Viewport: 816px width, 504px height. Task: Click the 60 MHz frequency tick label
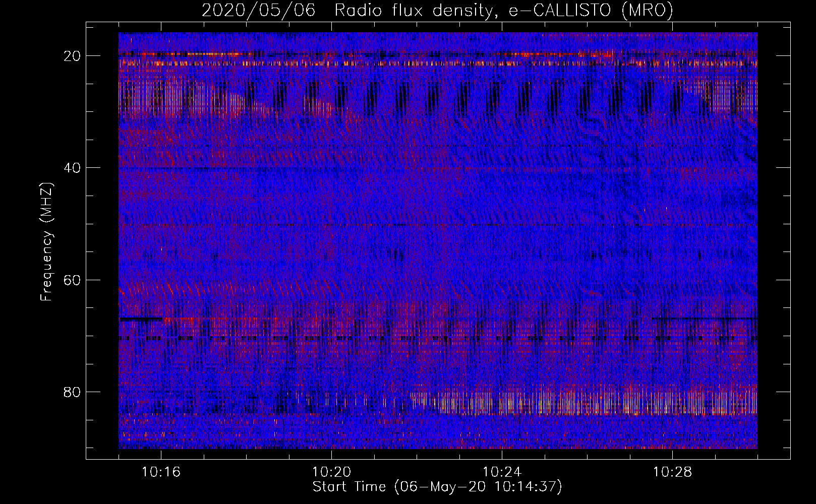(73, 280)
